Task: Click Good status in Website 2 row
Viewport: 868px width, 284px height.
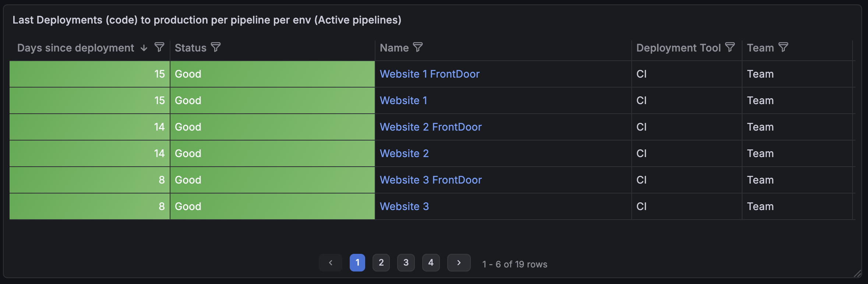Action: coord(272,153)
